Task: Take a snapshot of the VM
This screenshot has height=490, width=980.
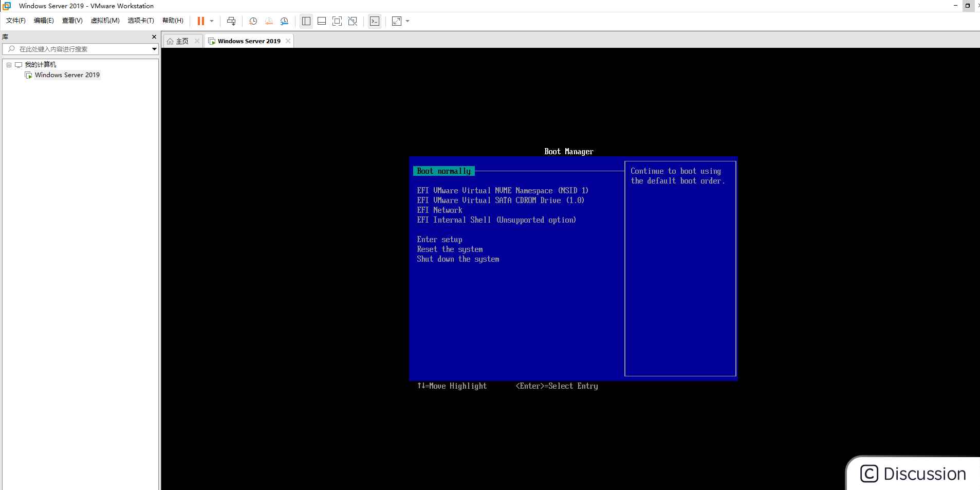Action: [x=252, y=21]
